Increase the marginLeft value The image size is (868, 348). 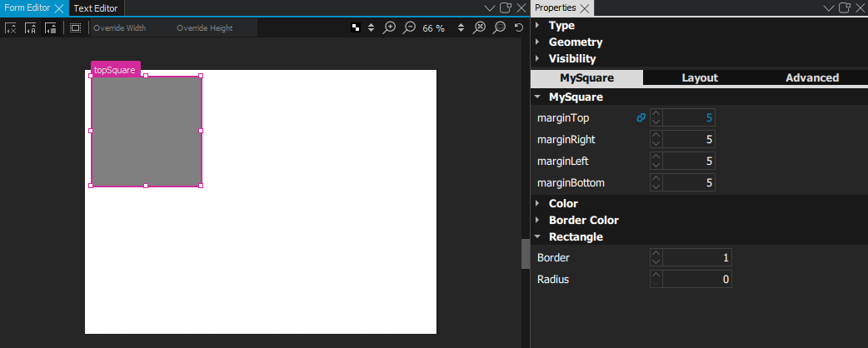(656, 157)
